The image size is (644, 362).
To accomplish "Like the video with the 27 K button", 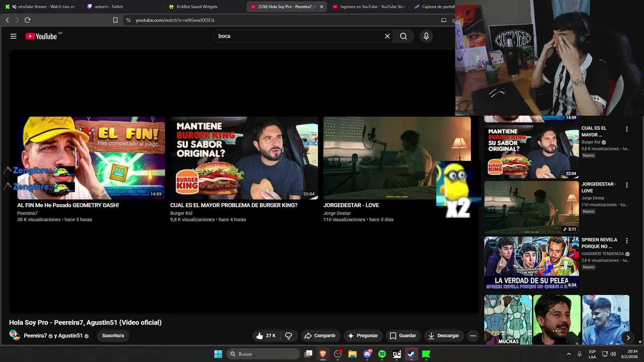I will pos(266,336).
